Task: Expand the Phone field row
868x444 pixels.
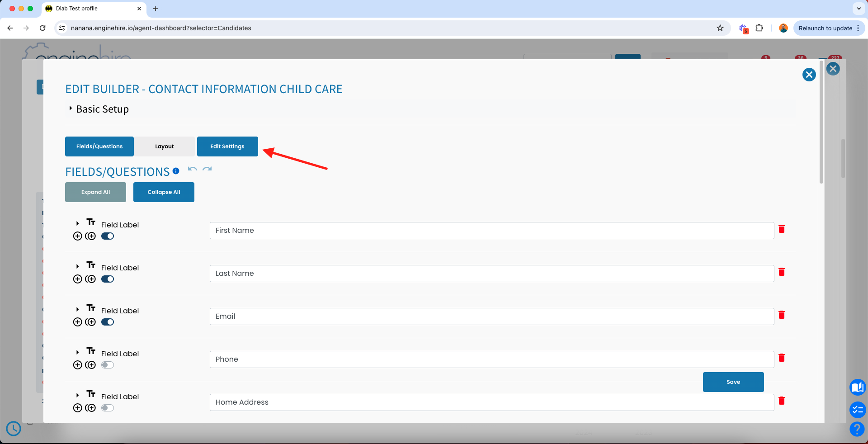Action: coord(78,352)
